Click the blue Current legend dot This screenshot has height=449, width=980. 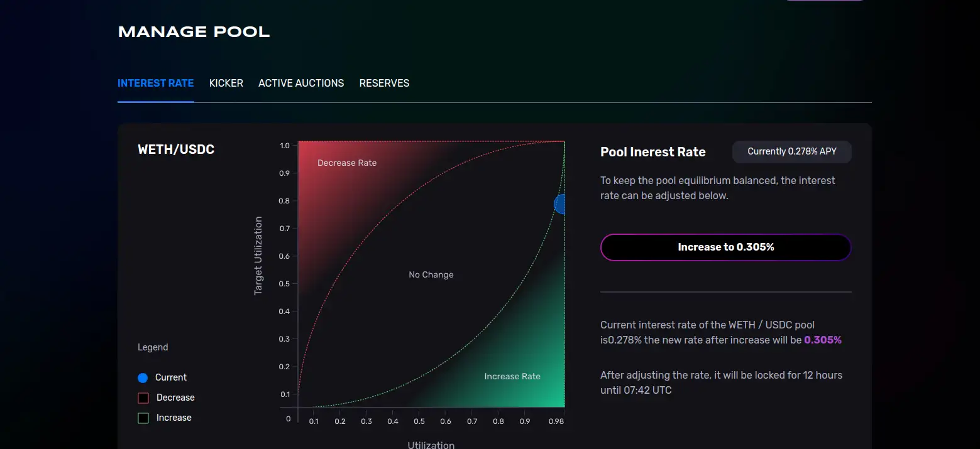click(x=143, y=377)
